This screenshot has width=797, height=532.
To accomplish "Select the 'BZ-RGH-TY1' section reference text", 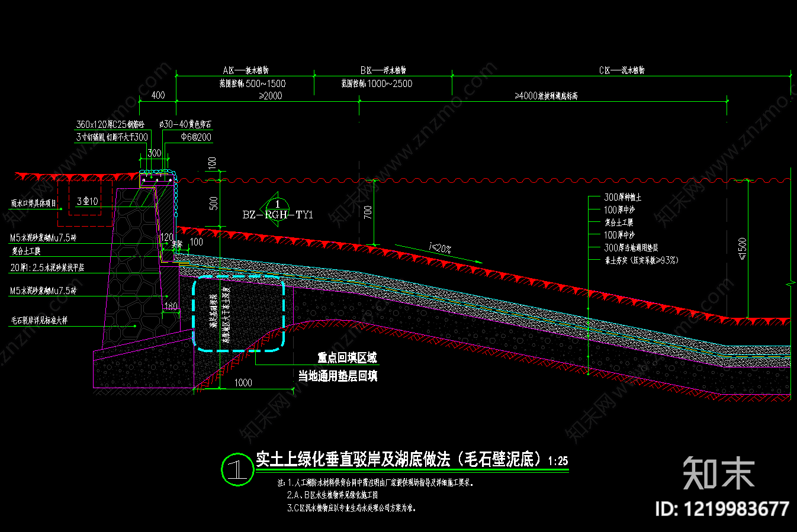I will (278, 215).
